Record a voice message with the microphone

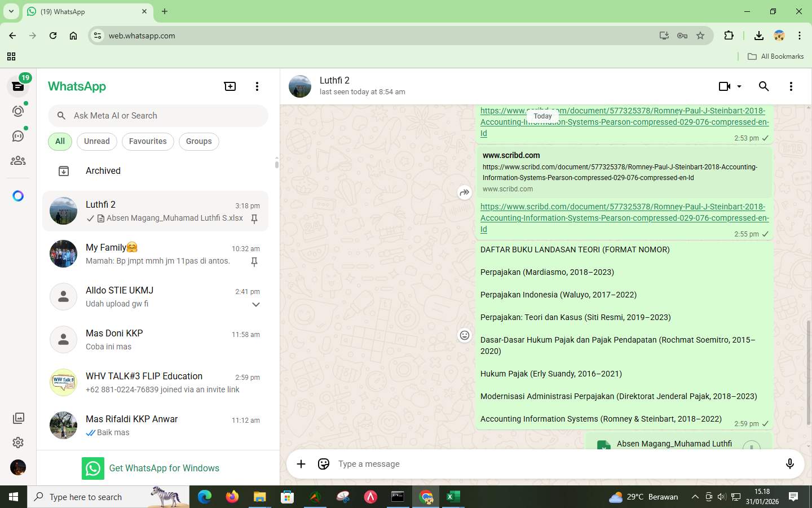point(789,463)
